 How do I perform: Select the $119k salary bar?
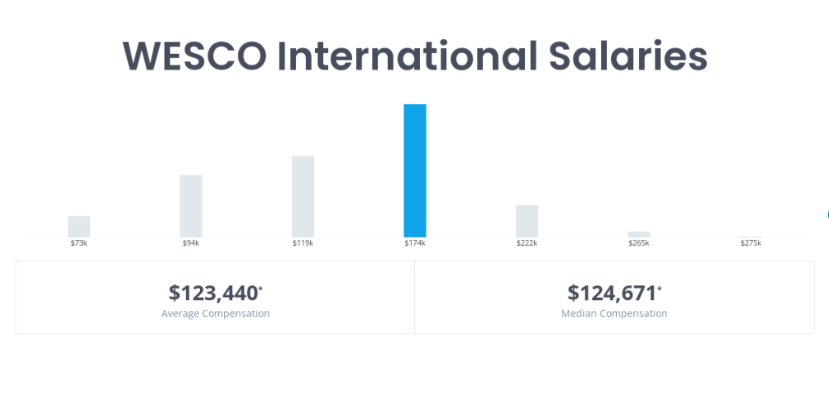point(303,196)
